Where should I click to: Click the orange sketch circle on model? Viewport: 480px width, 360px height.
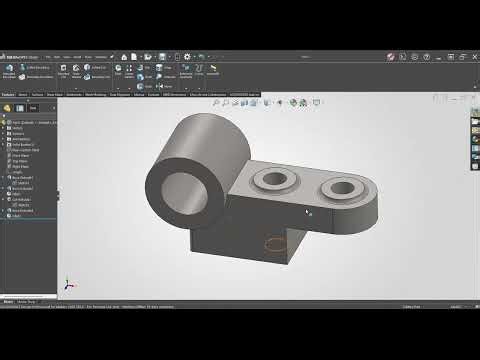point(275,244)
